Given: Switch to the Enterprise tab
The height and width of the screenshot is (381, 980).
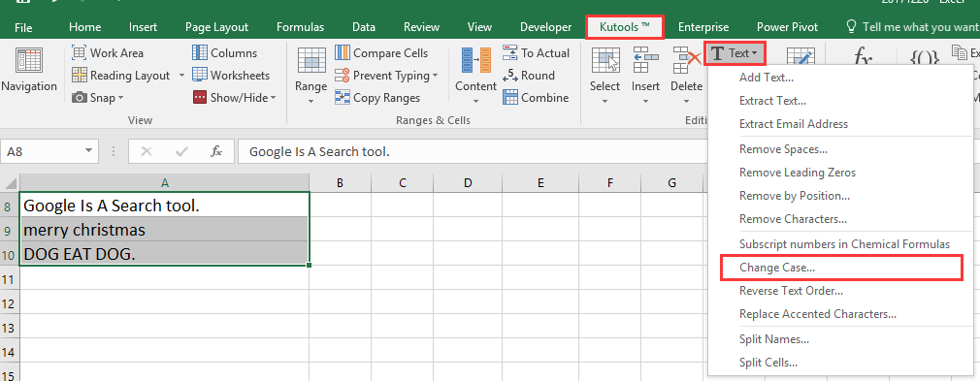Looking at the screenshot, I should (703, 27).
